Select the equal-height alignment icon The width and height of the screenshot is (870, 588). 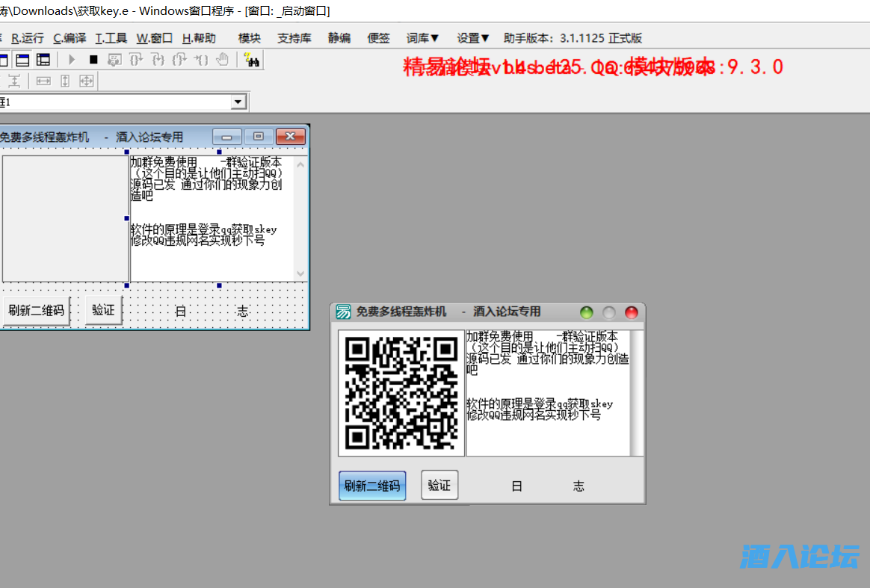pyautogui.click(x=66, y=81)
